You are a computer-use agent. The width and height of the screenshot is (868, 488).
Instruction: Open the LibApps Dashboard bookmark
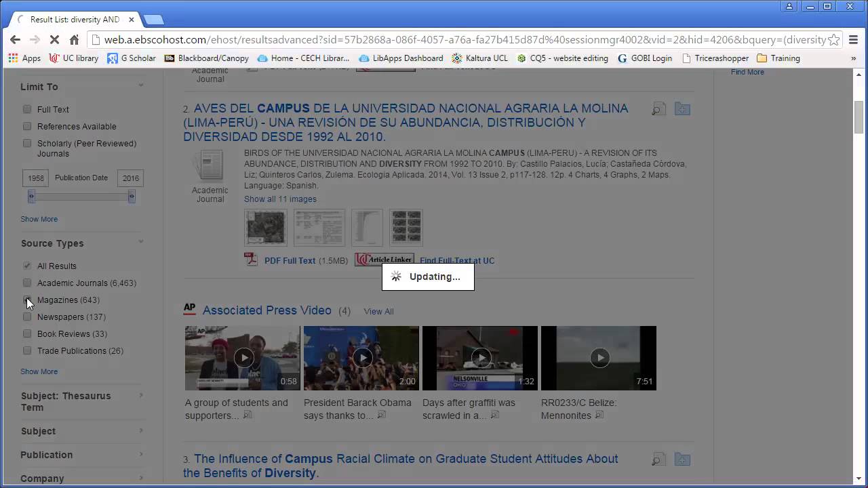pos(401,58)
